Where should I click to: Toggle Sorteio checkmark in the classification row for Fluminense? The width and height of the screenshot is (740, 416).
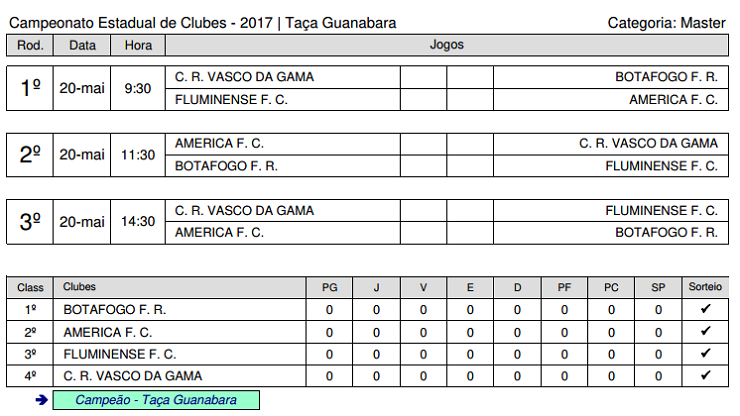point(705,354)
